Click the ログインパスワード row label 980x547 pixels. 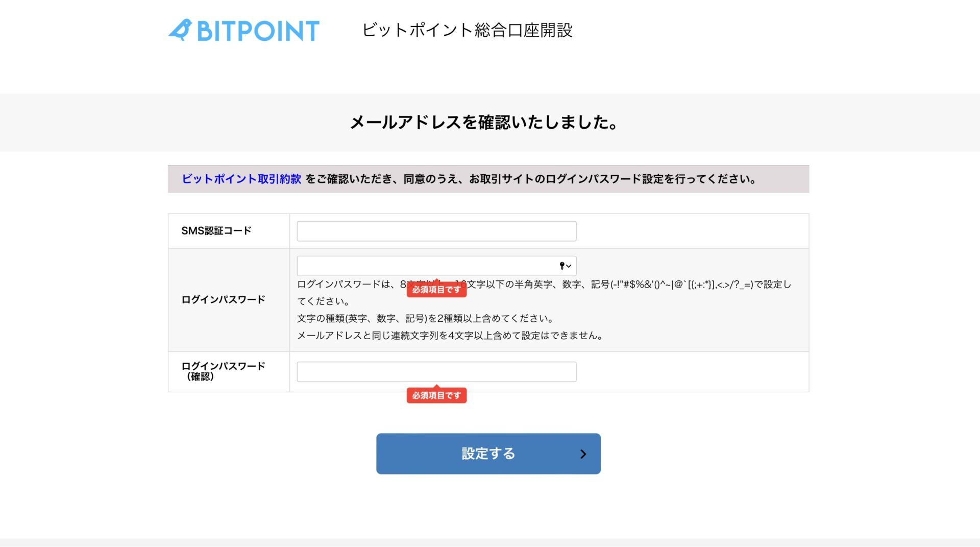(223, 300)
